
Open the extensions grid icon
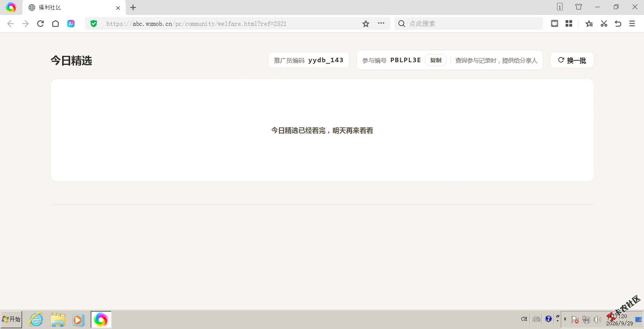pos(569,24)
